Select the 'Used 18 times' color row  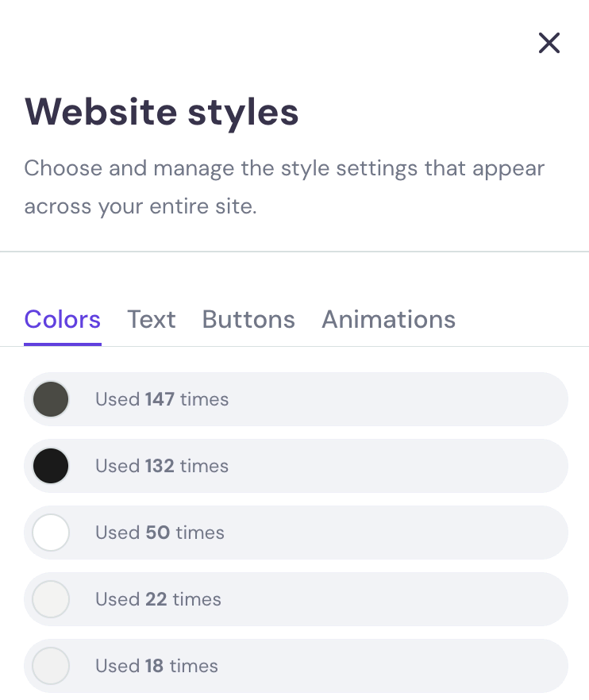318,666
